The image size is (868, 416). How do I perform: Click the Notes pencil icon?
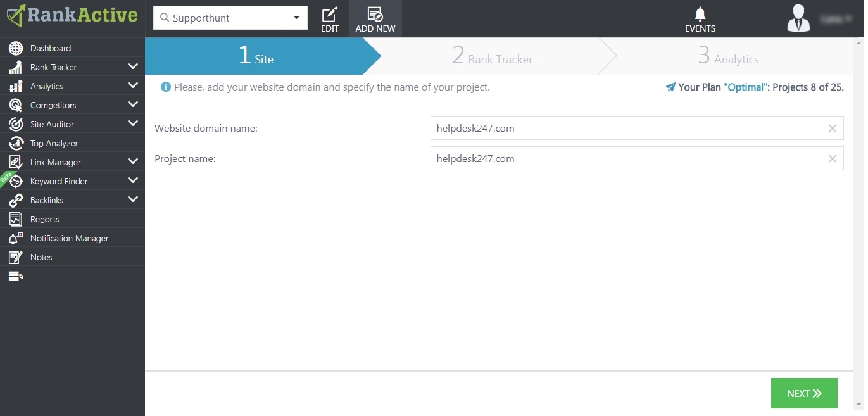pyautogui.click(x=16, y=257)
